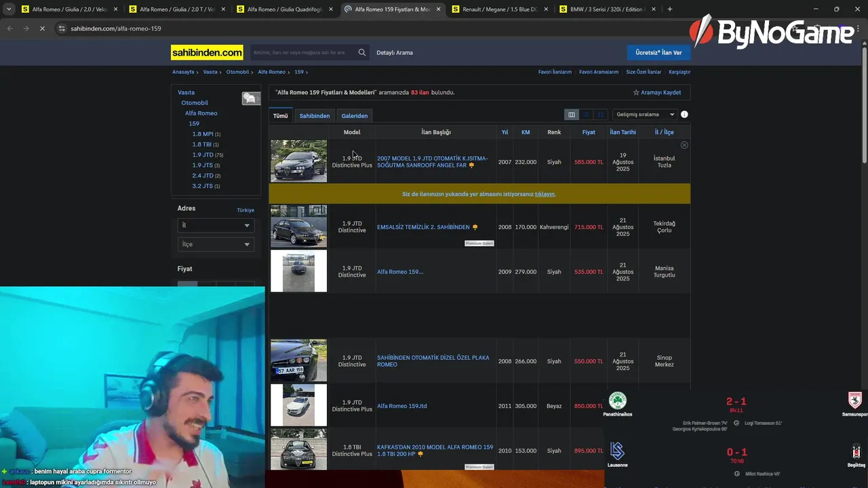
Task: Sort by the Fiyat column header
Action: (x=589, y=132)
